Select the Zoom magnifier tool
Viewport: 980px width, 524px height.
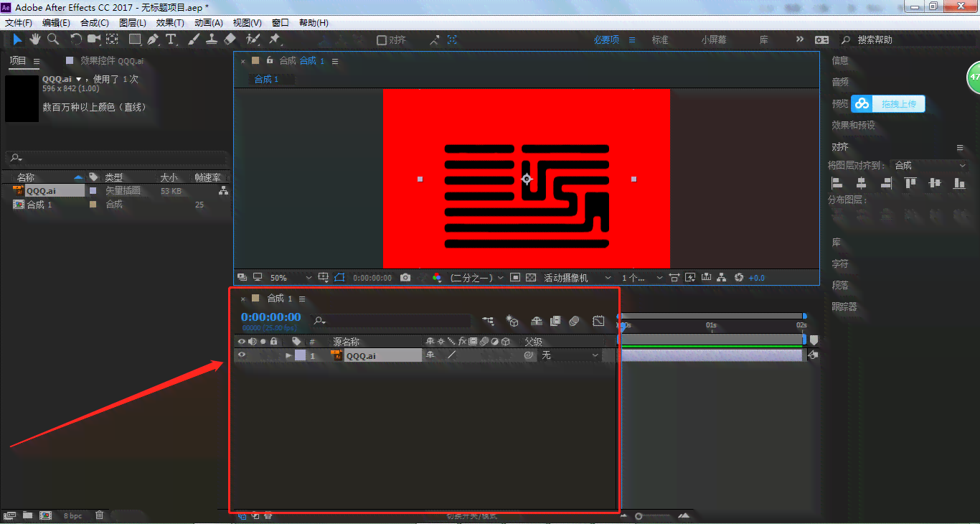[x=53, y=39]
